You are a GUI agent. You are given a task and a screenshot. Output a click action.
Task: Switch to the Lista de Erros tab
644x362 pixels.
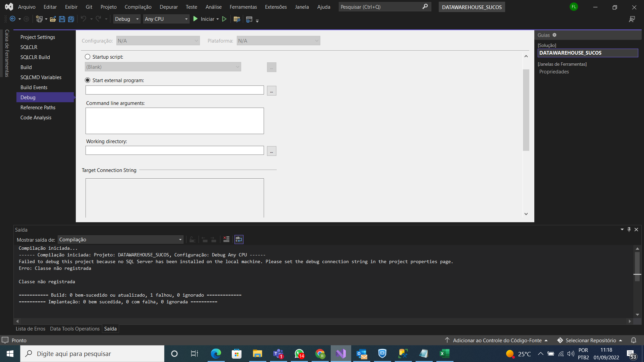(31, 328)
